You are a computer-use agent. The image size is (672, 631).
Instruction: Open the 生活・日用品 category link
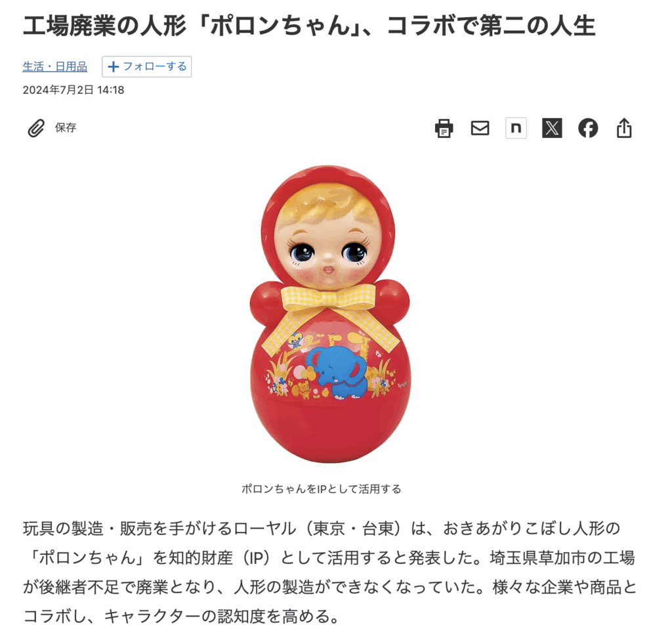point(55,66)
